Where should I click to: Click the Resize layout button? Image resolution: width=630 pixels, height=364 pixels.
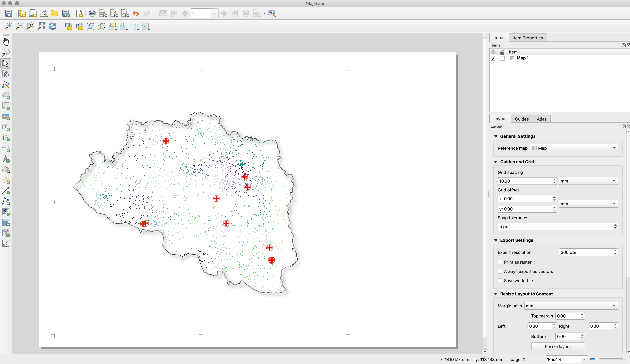tap(558, 346)
